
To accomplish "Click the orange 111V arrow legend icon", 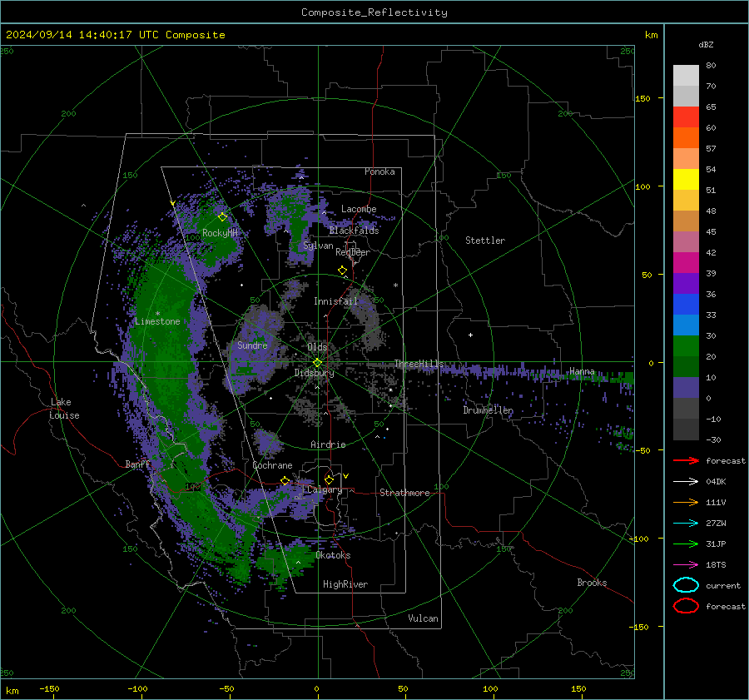I will click(686, 502).
